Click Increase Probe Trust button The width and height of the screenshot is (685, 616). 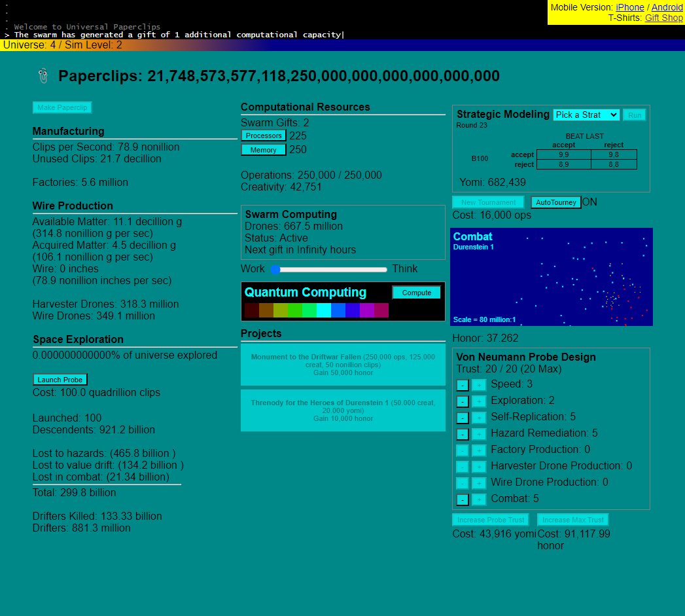tap(490, 520)
